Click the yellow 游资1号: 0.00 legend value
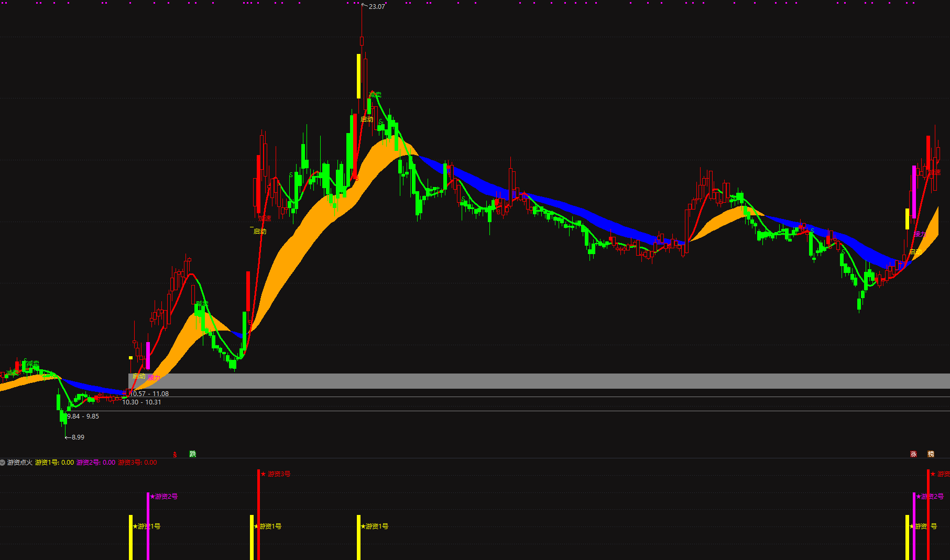Image resolution: width=950 pixels, height=560 pixels. pyautogui.click(x=54, y=463)
